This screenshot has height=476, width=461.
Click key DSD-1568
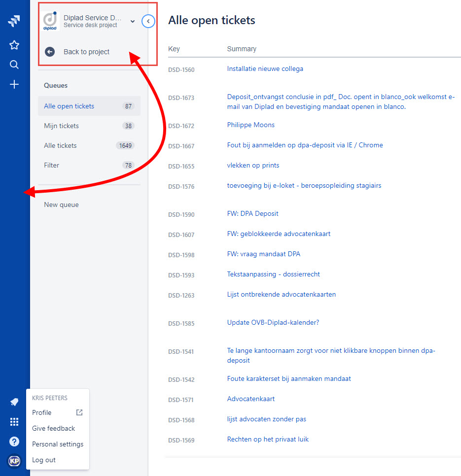pos(181,420)
